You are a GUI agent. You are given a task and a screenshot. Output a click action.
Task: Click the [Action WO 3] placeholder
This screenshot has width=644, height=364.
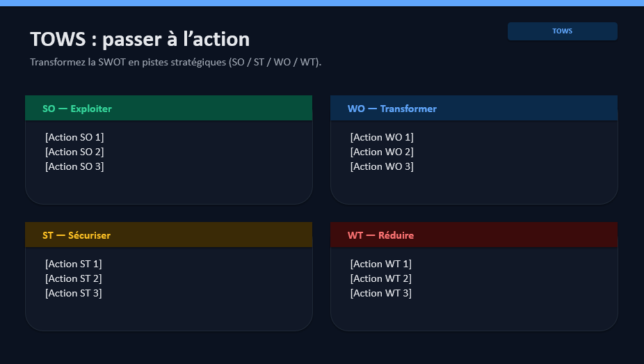tap(382, 166)
